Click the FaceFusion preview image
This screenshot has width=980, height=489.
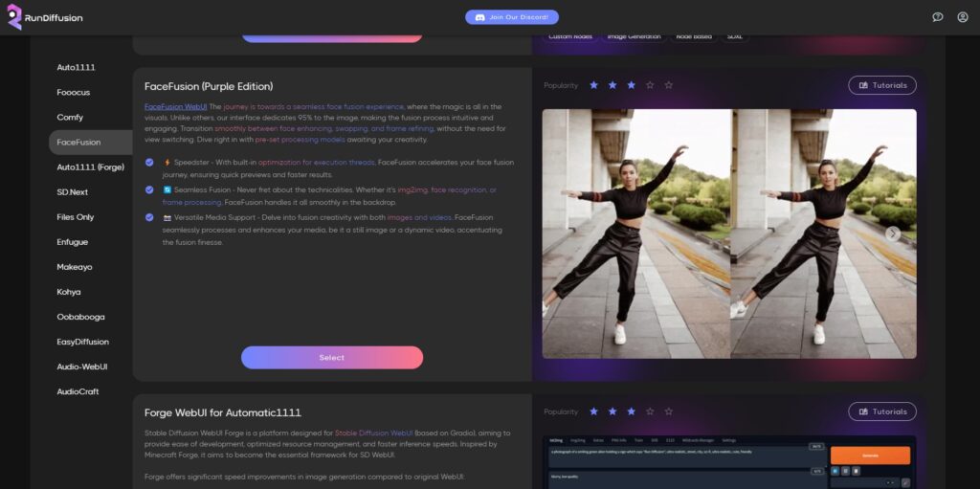[729, 233]
